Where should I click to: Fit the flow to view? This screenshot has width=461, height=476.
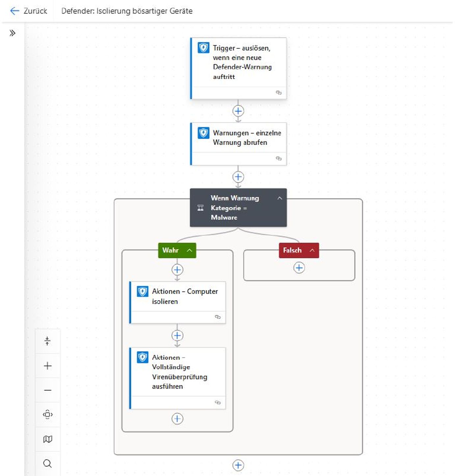coord(48,414)
